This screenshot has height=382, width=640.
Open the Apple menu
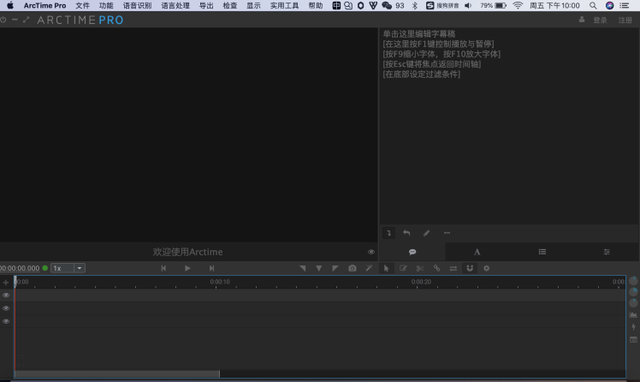[10, 5]
